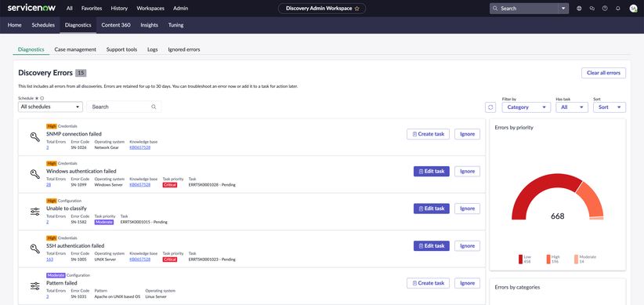Open knowledge base link for SSH authentication failed
The width and height of the screenshot is (644, 305).
pyautogui.click(x=140, y=260)
